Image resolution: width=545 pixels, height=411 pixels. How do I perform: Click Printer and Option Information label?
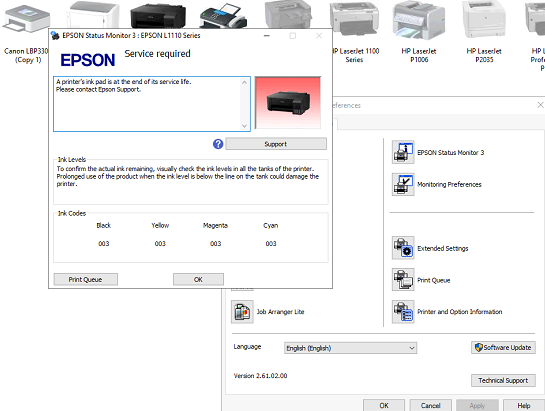point(459,312)
